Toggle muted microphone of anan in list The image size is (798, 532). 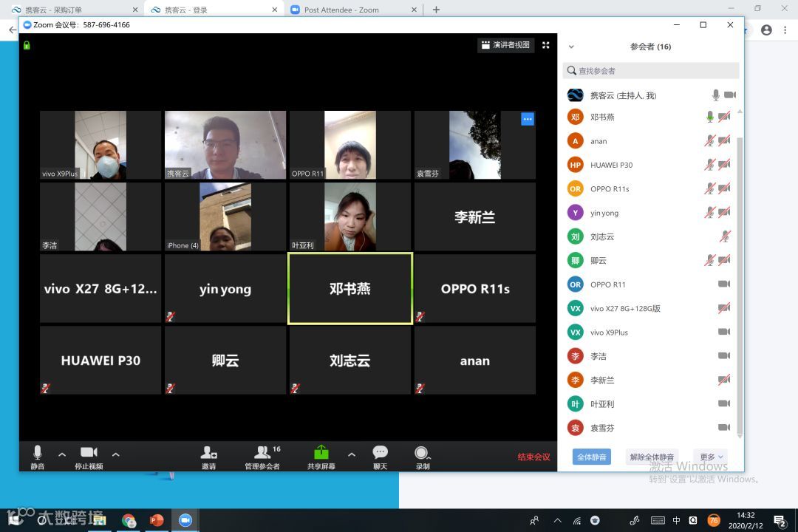(710, 140)
